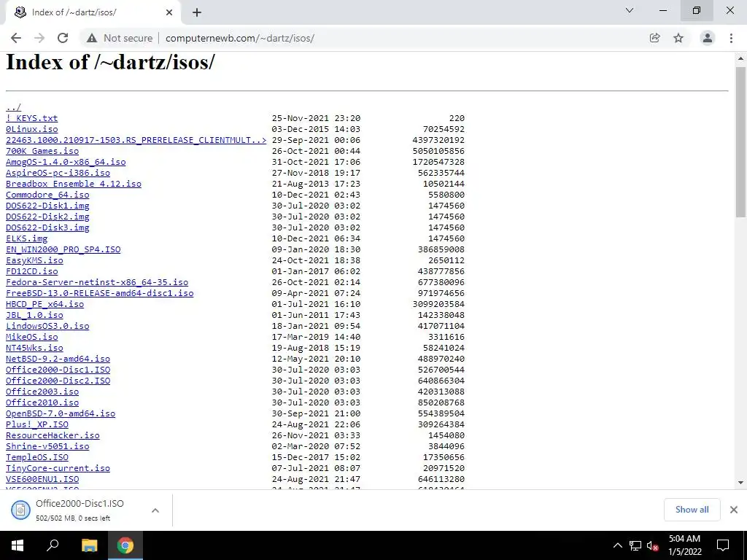The height and width of the screenshot is (560, 747).
Task: Download Fedora-Server-netinst-x86_64-35.iso
Action: click(x=97, y=282)
